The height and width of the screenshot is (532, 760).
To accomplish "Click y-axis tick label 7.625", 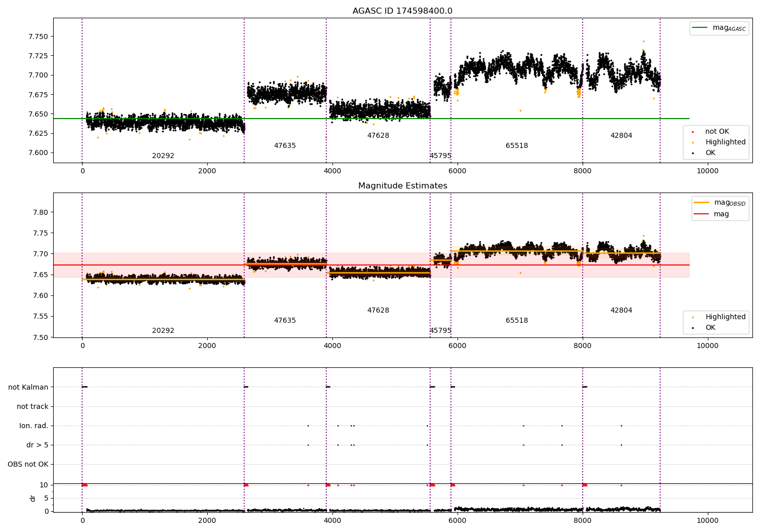I will pos(39,134).
